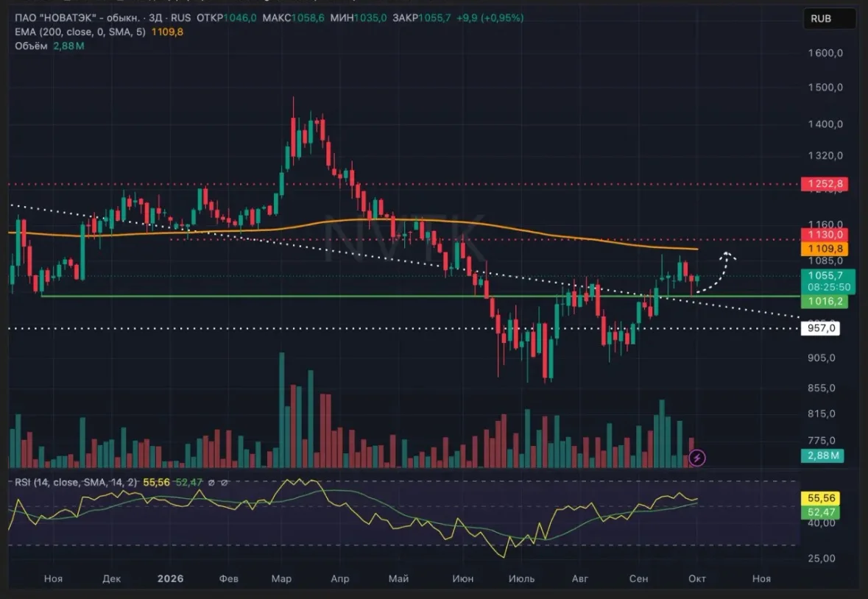Click the green 52,47 RSI average label on axis
Screen dimensions: 868x599
pos(820,512)
